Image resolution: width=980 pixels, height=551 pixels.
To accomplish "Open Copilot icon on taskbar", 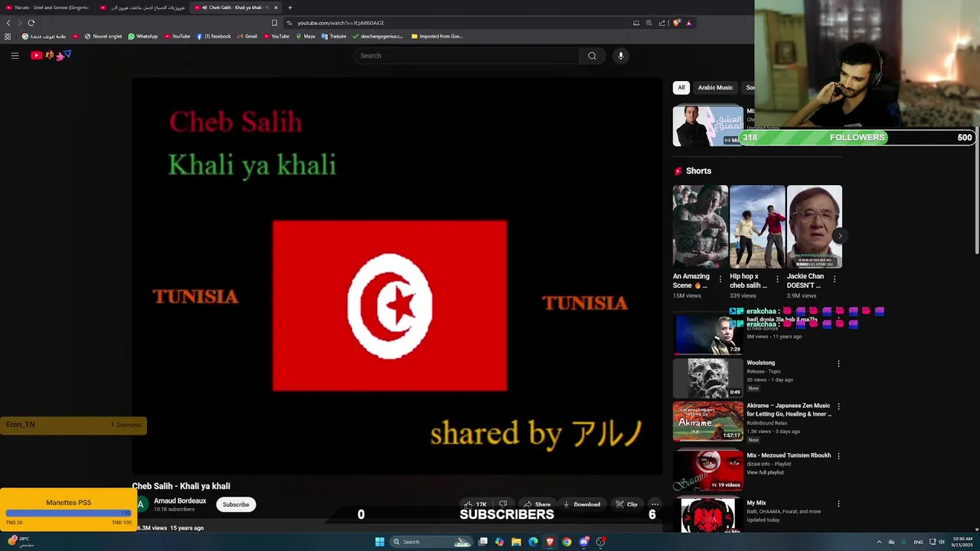I will [499, 542].
